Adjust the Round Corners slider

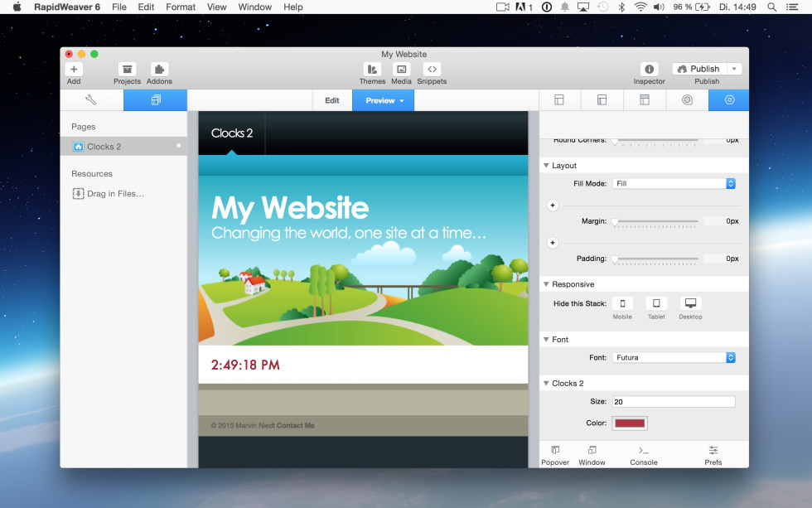(615, 141)
